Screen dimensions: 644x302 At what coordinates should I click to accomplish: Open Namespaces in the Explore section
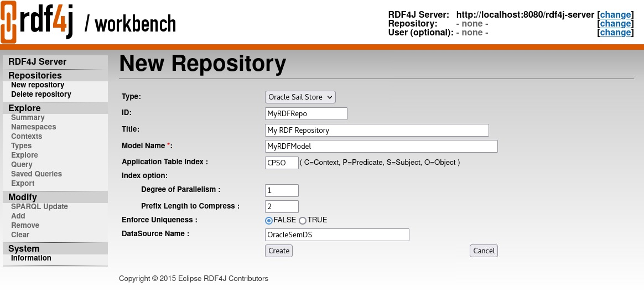[x=34, y=127]
